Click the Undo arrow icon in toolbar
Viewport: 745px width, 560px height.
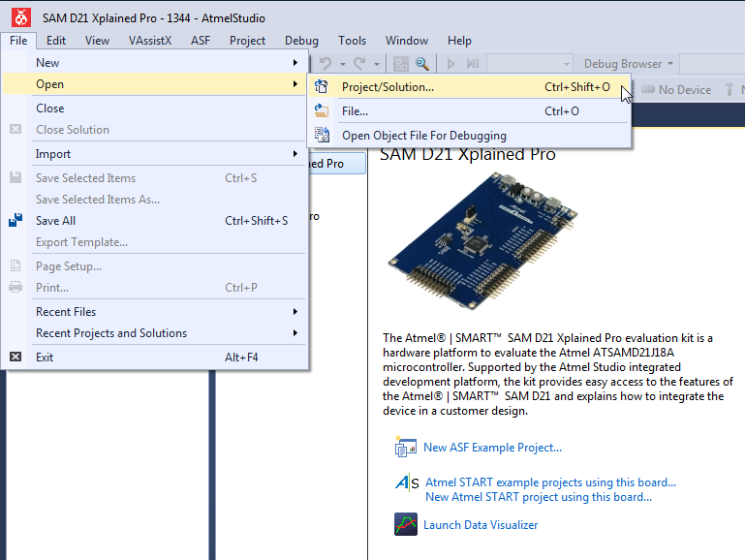pos(326,64)
